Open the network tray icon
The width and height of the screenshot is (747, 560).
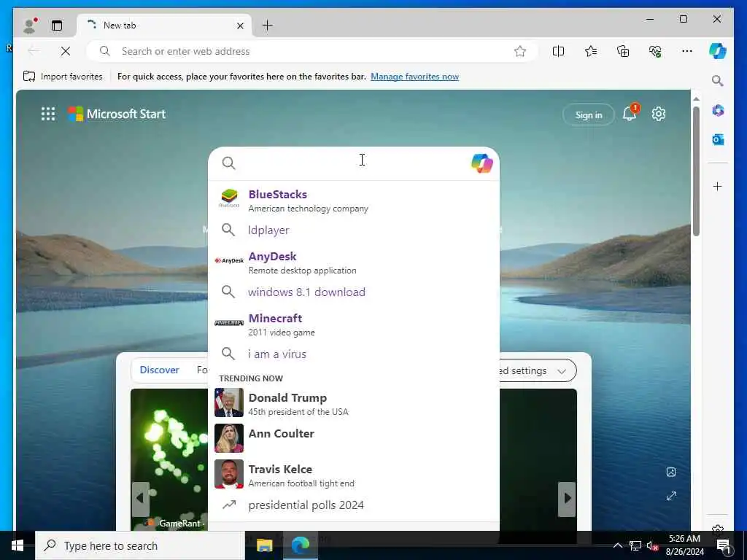[635, 545]
